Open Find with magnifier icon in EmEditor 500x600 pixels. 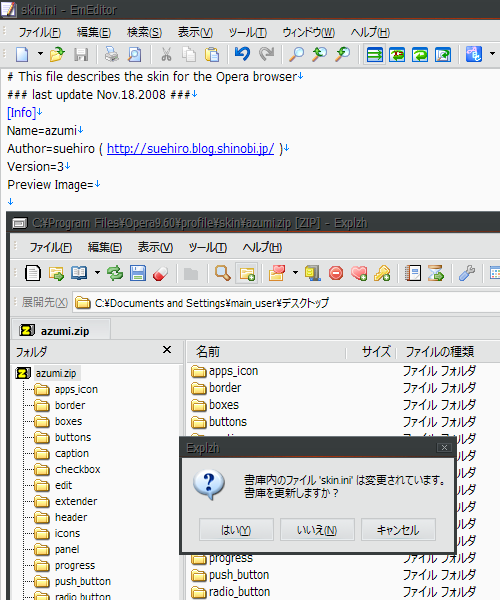pyautogui.click(x=296, y=54)
